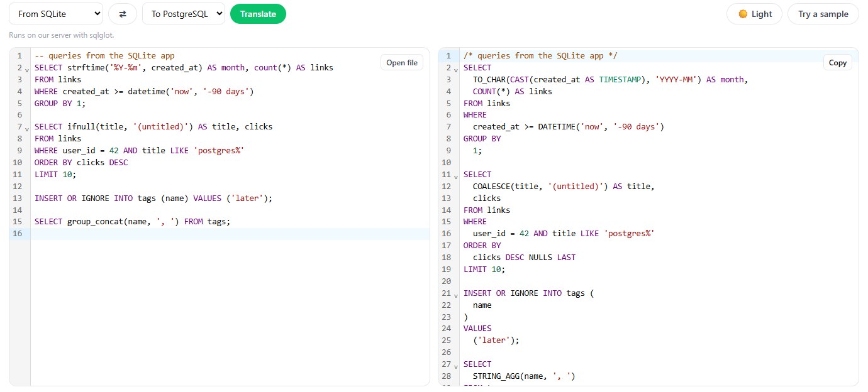Image resolution: width=868 pixels, height=392 pixels.
Task: Open the From SQLite dialect dropdown
Action: point(56,14)
